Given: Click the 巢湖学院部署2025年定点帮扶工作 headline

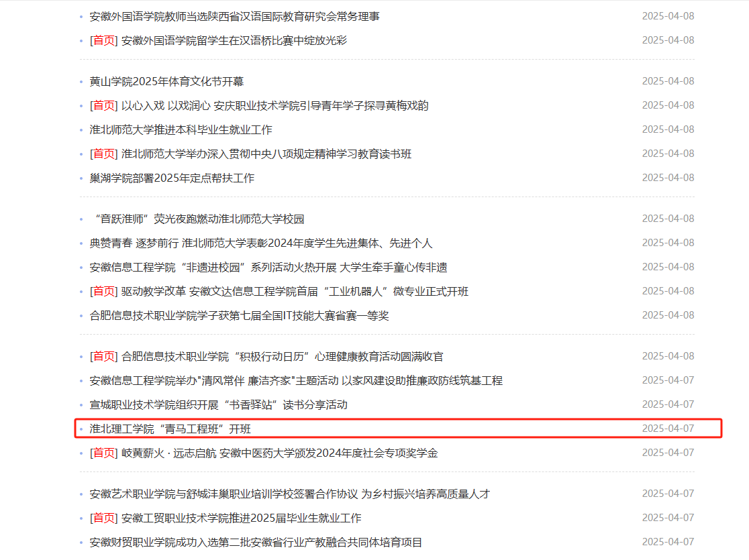Looking at the screenshot, I should pos(172,178).
